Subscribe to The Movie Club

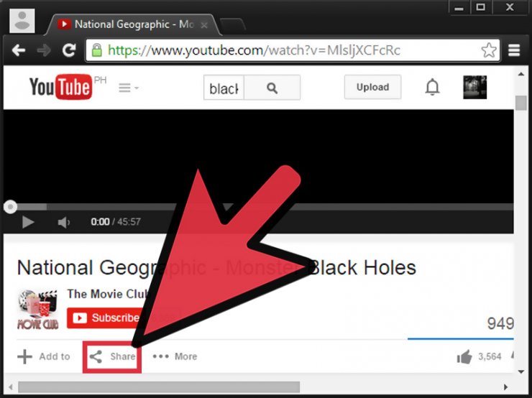pos(106,318)
